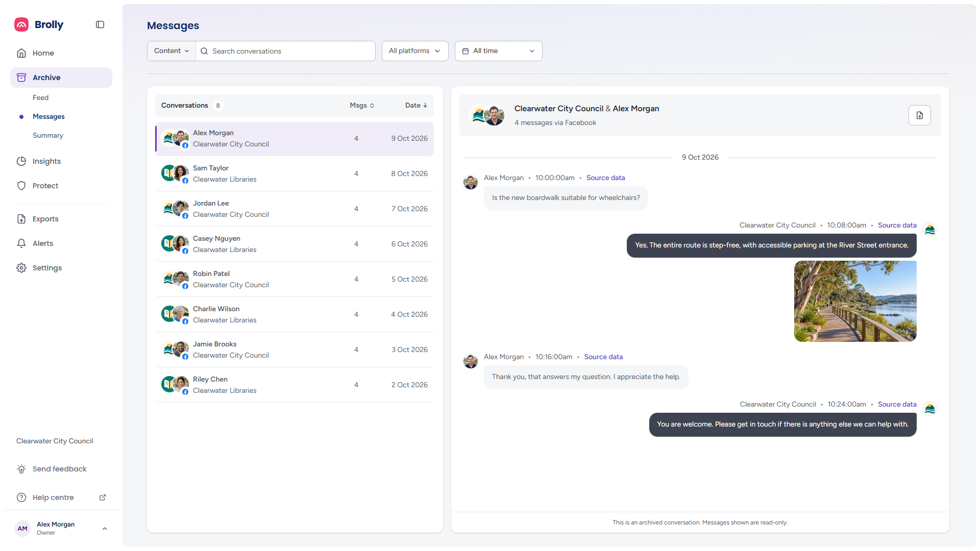The height and width of the screenshot is (551, 980).
Task: Toggle Date column sort order
Action: click(x=416, y=105)
